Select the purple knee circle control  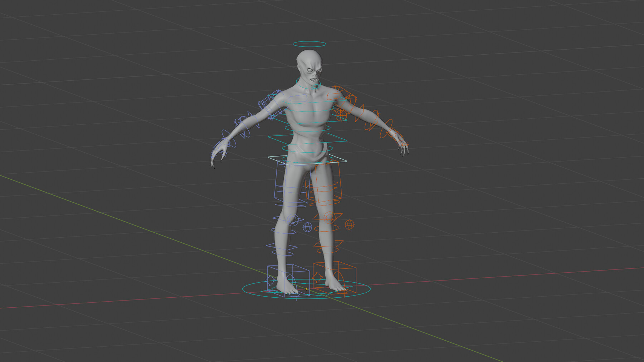pyautogui.click(x=293, y=220)
